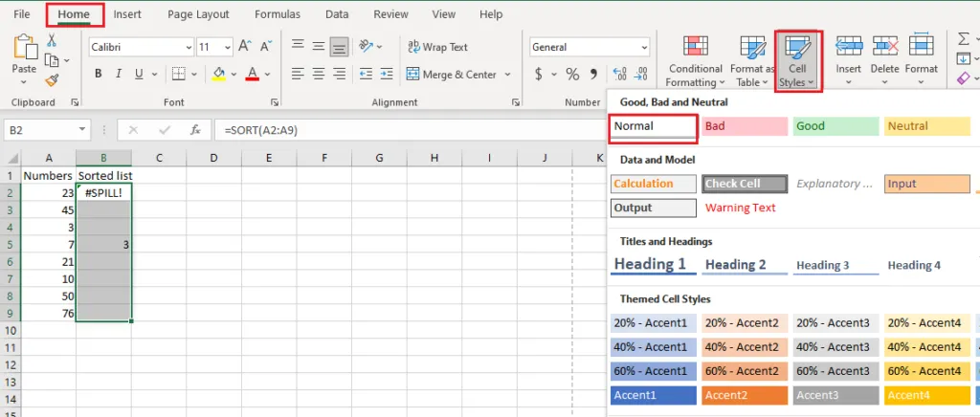
Task: Click the Increase Decimal icon
Action: click(x=620, y=75)
